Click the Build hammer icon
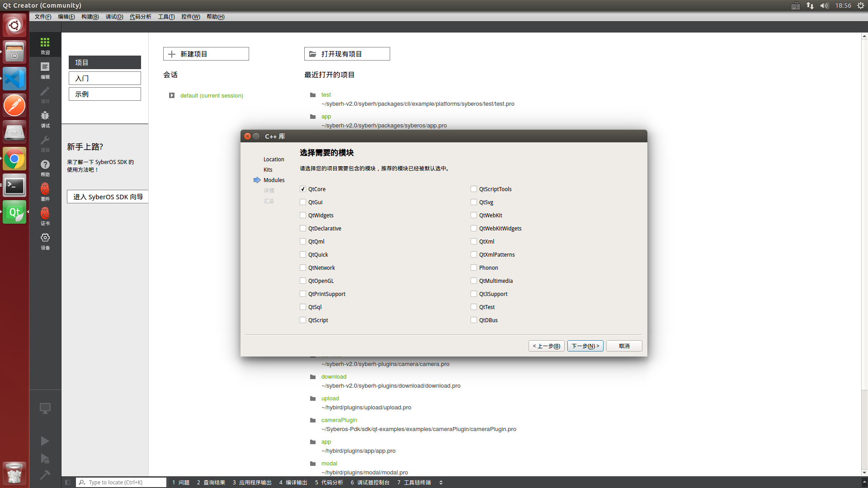868x488 pixels. pos(45,475)
